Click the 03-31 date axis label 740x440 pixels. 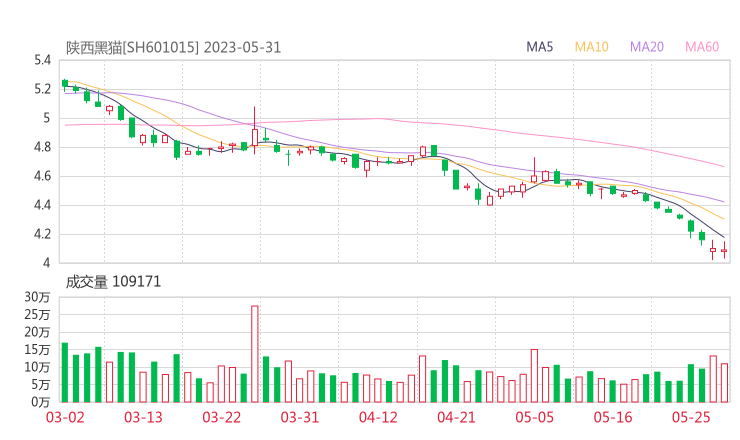click(300, 417)
